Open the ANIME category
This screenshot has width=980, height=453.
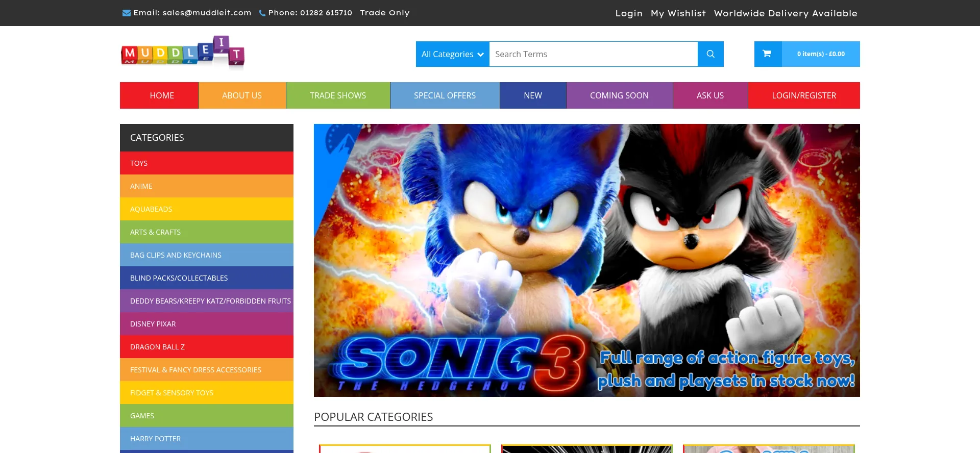coord(207,186)
